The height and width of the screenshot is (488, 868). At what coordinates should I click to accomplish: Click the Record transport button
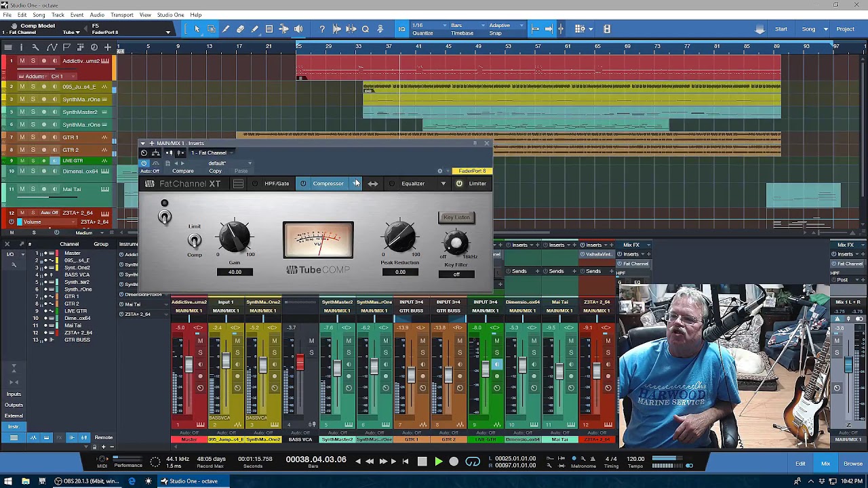coord(454,462)
